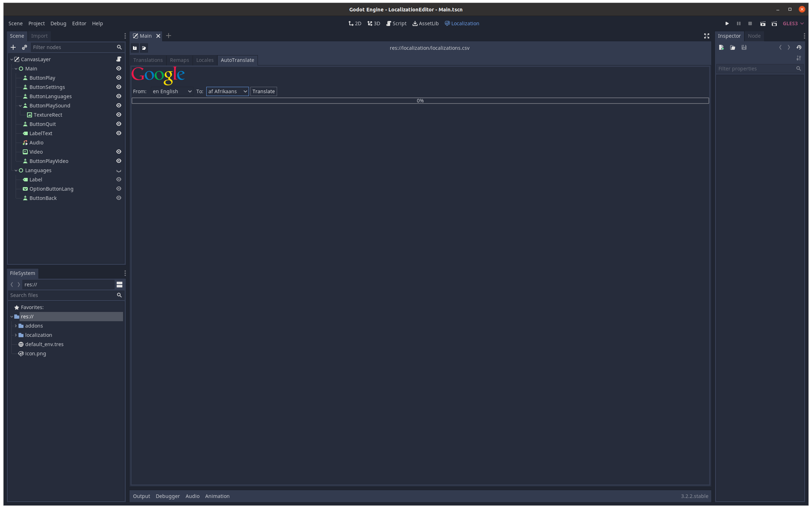Toggle visibility of the LabelText node
Screen dimensions: 812x509
coord(119,133)
